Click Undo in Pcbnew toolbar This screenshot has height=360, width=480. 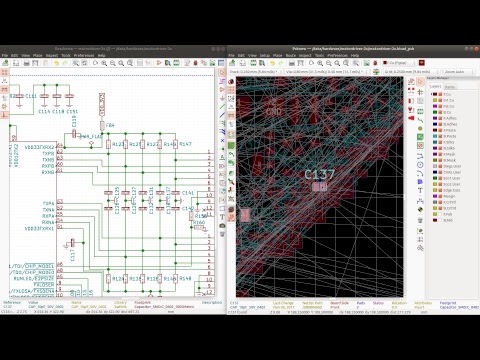tap(272, 63)
